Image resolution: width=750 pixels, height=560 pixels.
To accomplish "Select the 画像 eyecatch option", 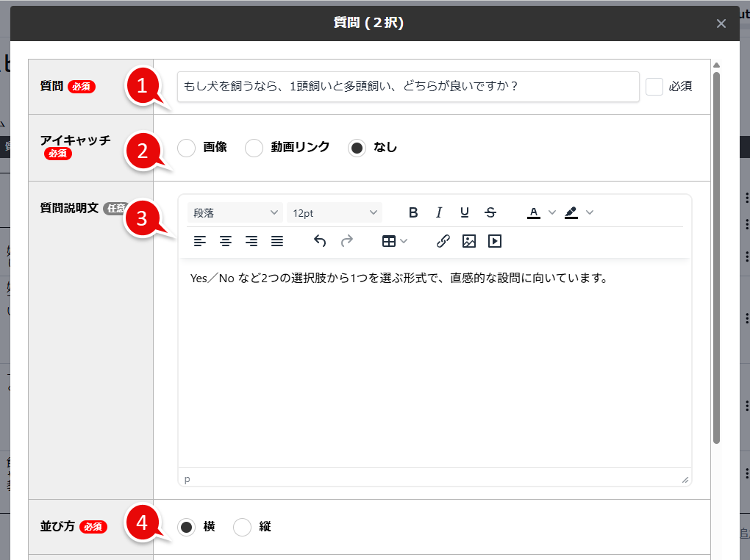I will (x=186, y=148).
